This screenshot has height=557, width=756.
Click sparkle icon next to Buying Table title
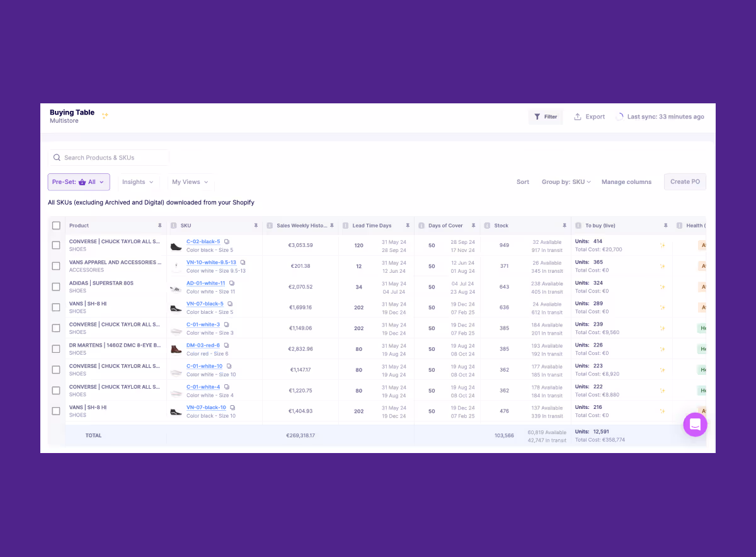(x=105, y=115)
